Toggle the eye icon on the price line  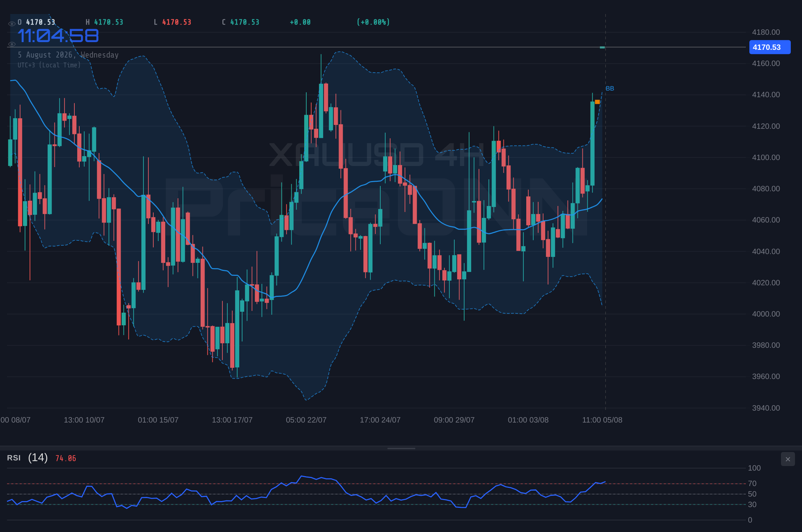coord(12,44)
